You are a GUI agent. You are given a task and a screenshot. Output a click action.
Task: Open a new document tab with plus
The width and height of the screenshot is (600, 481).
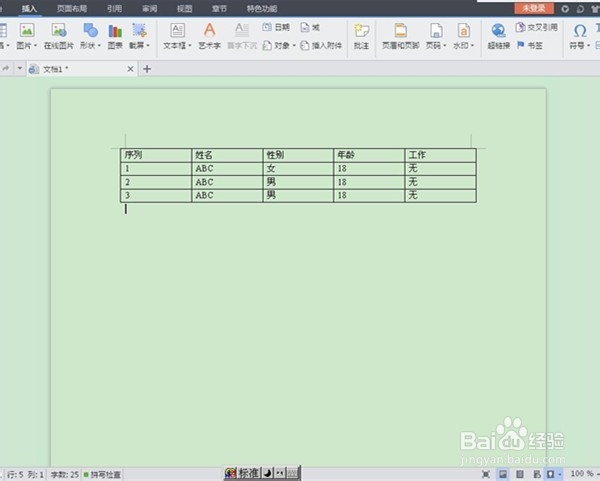[x=147, y=69]
